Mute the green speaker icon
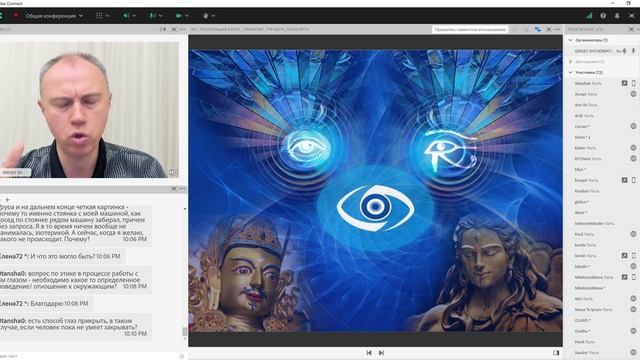This screenshot has height=360, width=640. (126, 16)
